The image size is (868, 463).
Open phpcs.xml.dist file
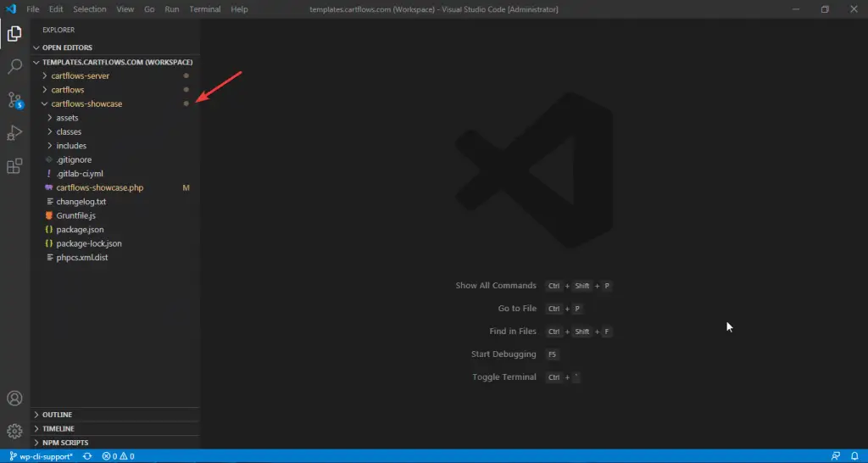115,258
